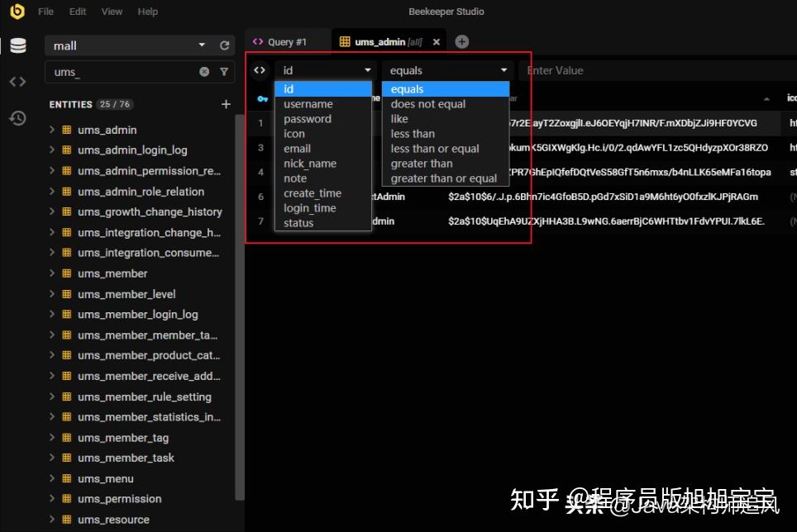Open the database entities sidebar icon

pyautogui.click(x=18, y=45)
